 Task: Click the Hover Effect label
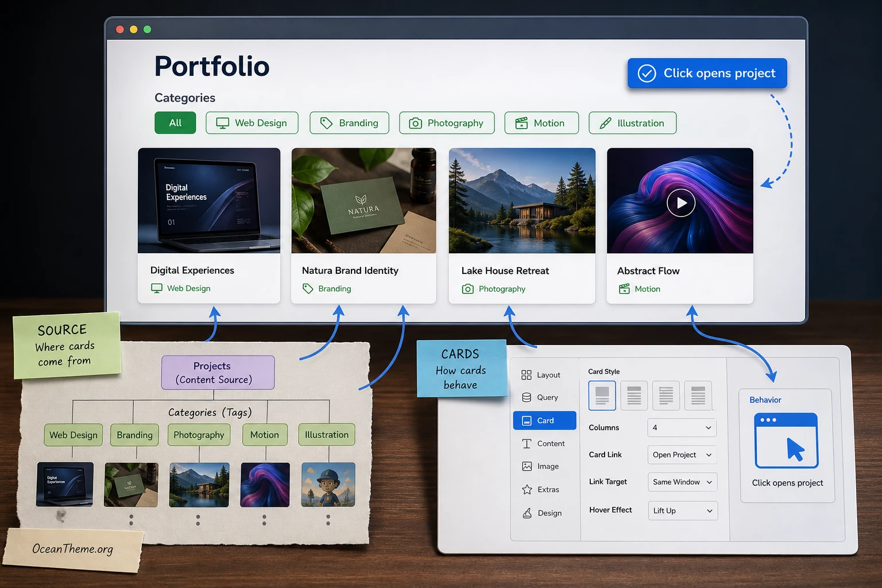(x=610, y=510)
